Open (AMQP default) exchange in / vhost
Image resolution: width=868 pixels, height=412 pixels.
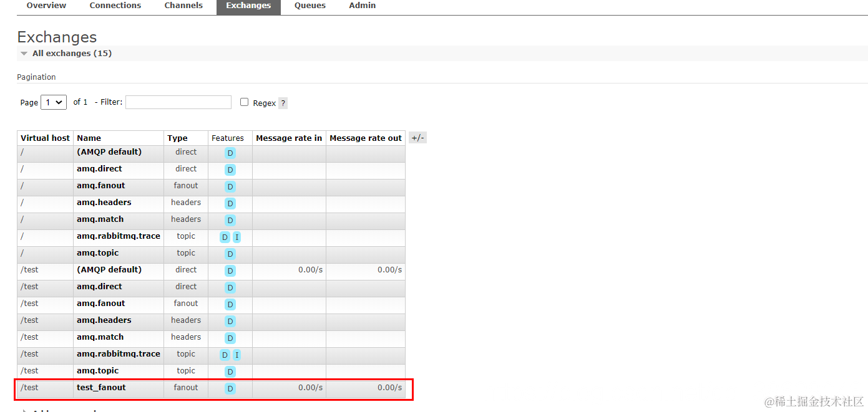tap(109, 152)
